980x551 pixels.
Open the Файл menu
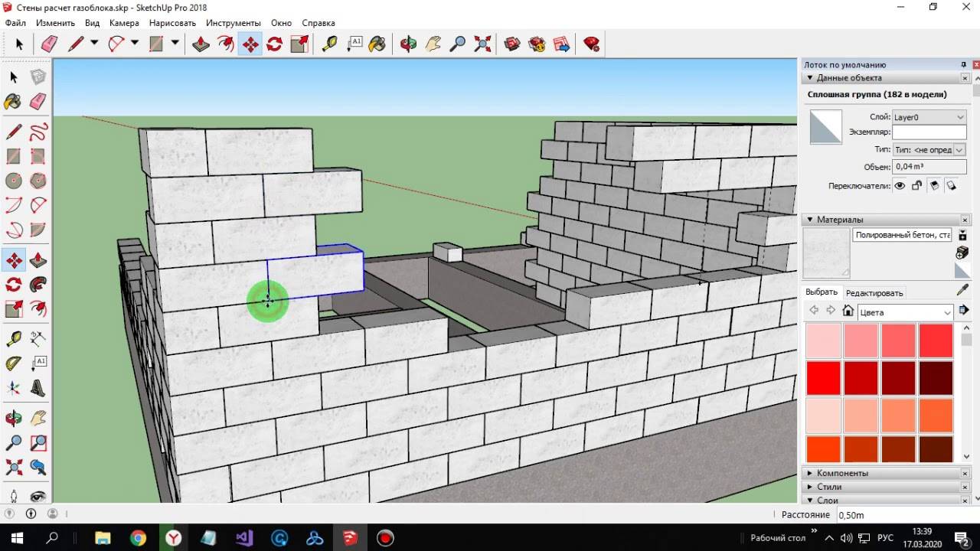tap(15, 23)
